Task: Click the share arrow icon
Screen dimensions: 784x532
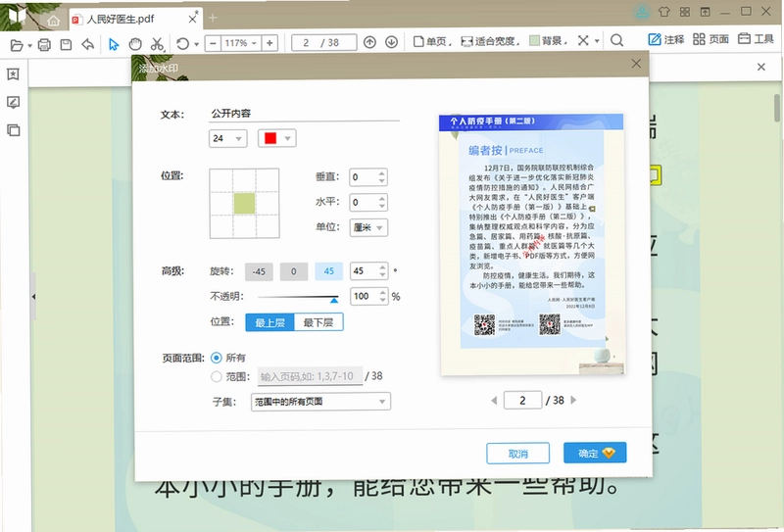Action: click(x=88, y=44)
